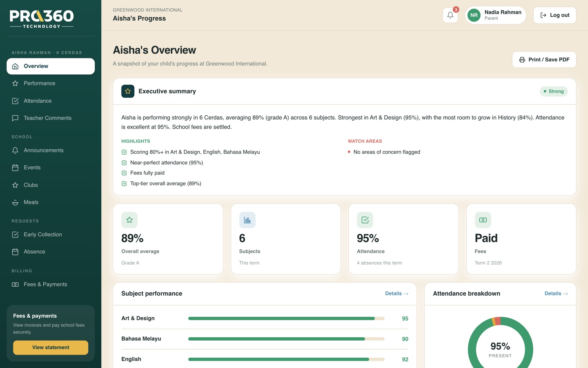This screenshot has width=588, height=368.
Task: Click check icon next to Top-tier overall average
Action: click(124, 184)
